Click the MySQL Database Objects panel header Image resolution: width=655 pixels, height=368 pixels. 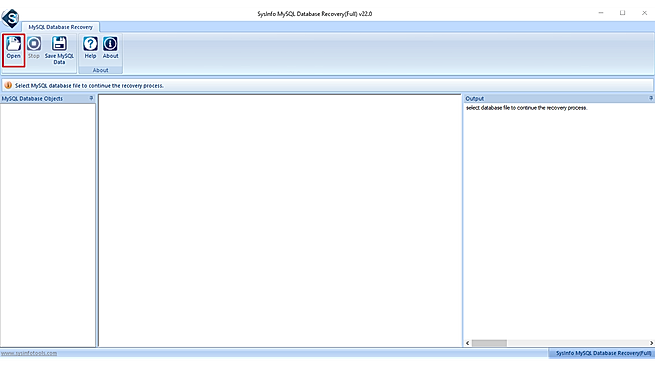[x=48, y=99]
